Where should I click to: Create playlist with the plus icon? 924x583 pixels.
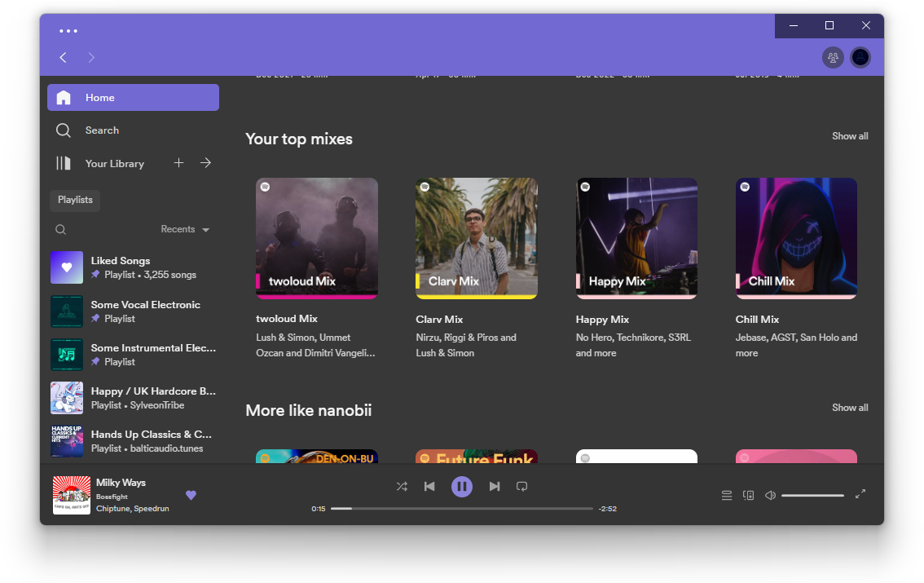click(178, 163)
